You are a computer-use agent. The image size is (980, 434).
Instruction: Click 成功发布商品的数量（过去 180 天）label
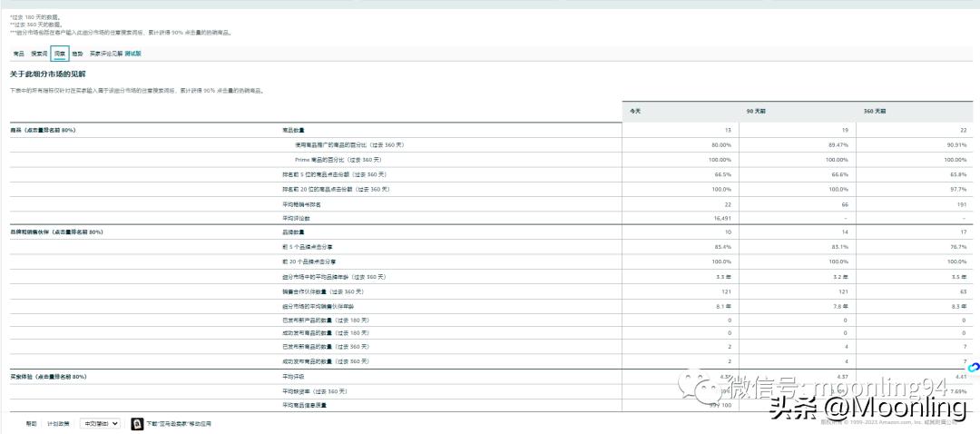coord(327,333)
